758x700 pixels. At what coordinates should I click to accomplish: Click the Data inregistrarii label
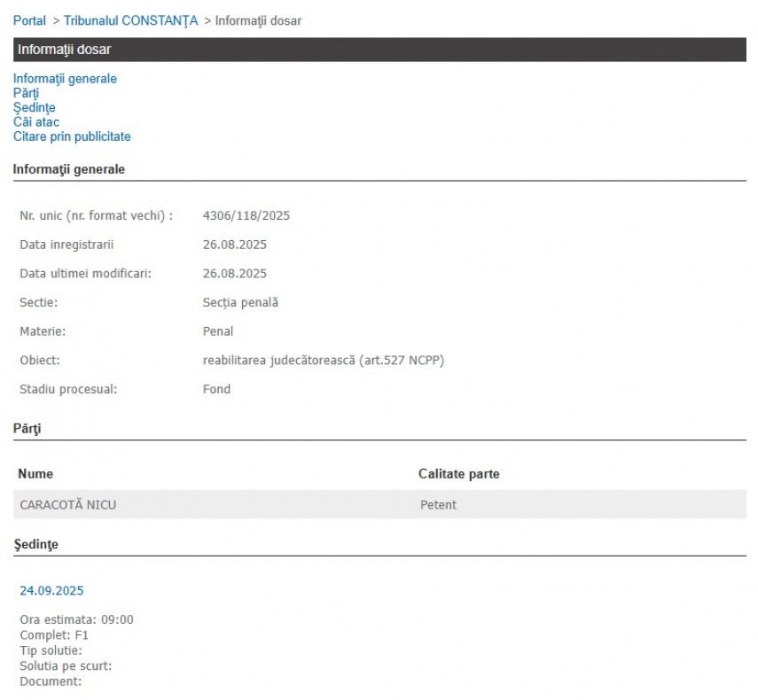click(x=66, y=245)
